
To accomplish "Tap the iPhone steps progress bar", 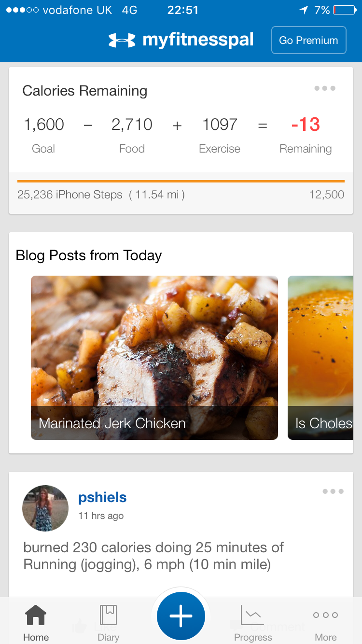I will 181,182.
